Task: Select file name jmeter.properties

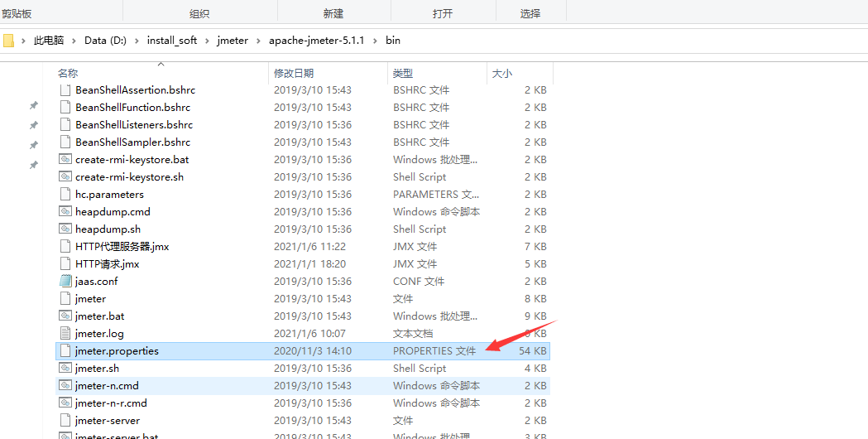Action: [117, 351]
